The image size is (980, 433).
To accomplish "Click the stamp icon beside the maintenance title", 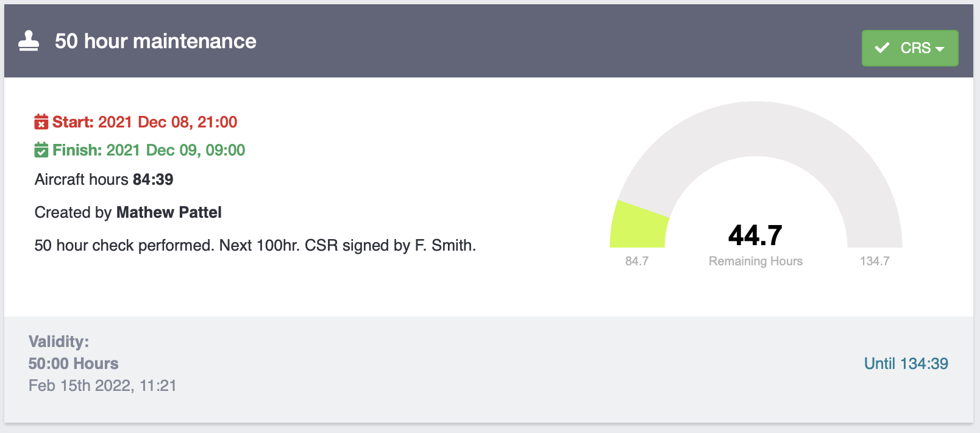I will [29, 41].
